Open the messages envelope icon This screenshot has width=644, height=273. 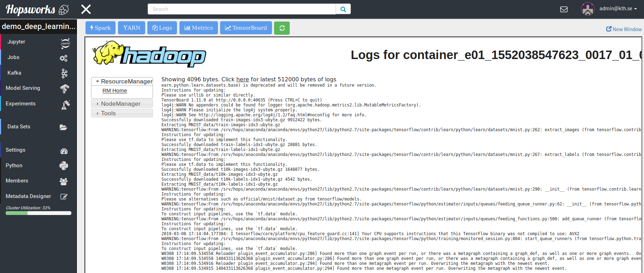[564, 9]
